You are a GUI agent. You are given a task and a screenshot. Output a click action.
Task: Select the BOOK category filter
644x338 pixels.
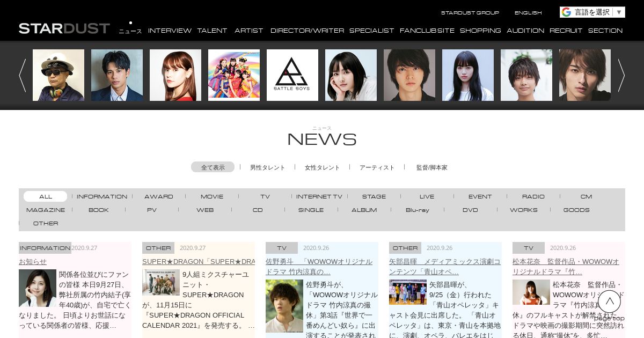99,210
